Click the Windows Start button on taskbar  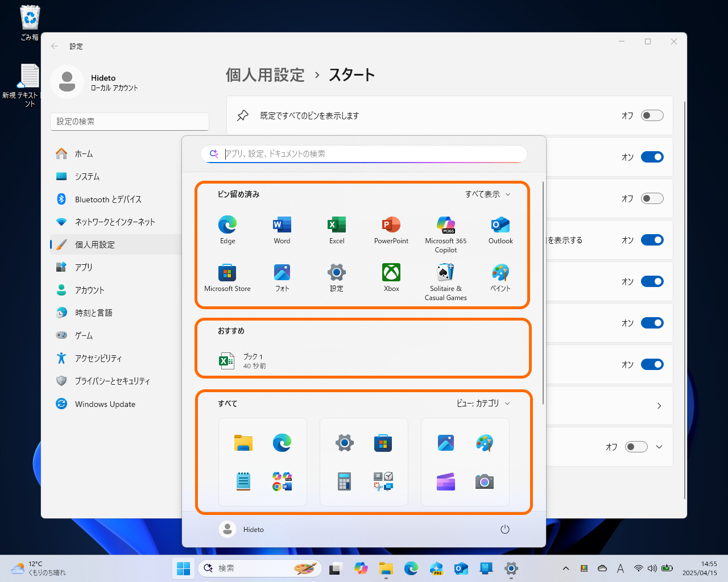(183, 568)
